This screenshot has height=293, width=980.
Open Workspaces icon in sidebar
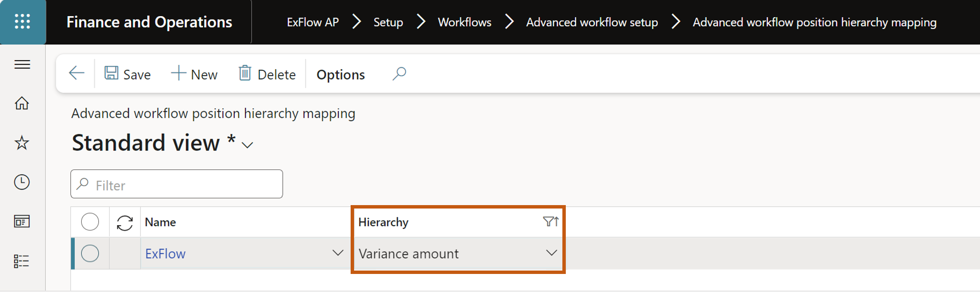(22, 222)
